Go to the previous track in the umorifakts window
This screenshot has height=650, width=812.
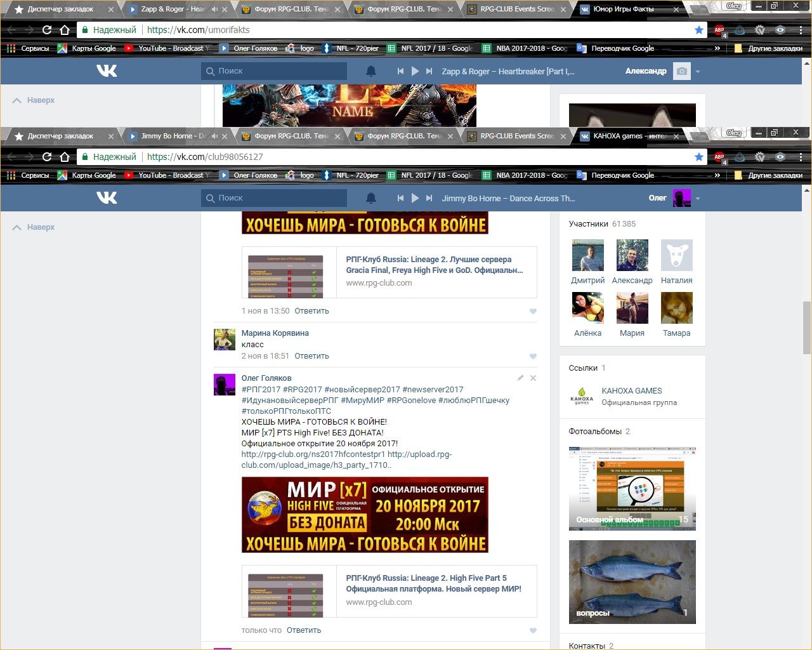(x=400, y=71)
